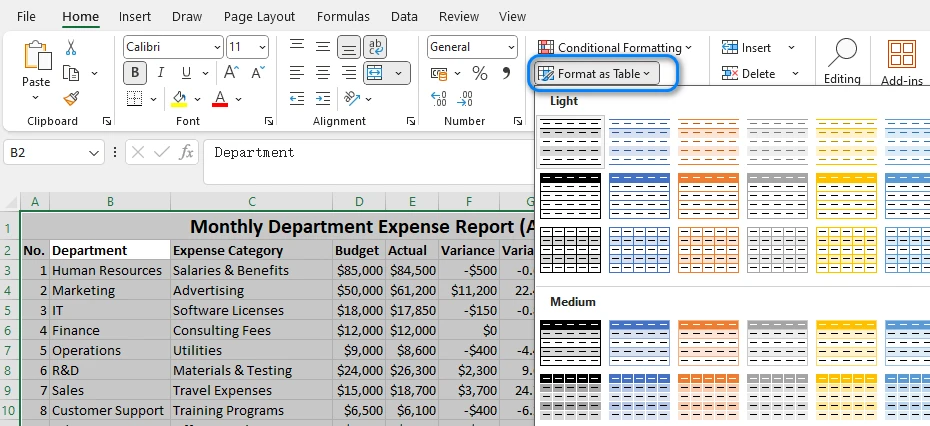This screenshot has width=930, height=426.
Task: Align text to top
Action: pos(297,47)
